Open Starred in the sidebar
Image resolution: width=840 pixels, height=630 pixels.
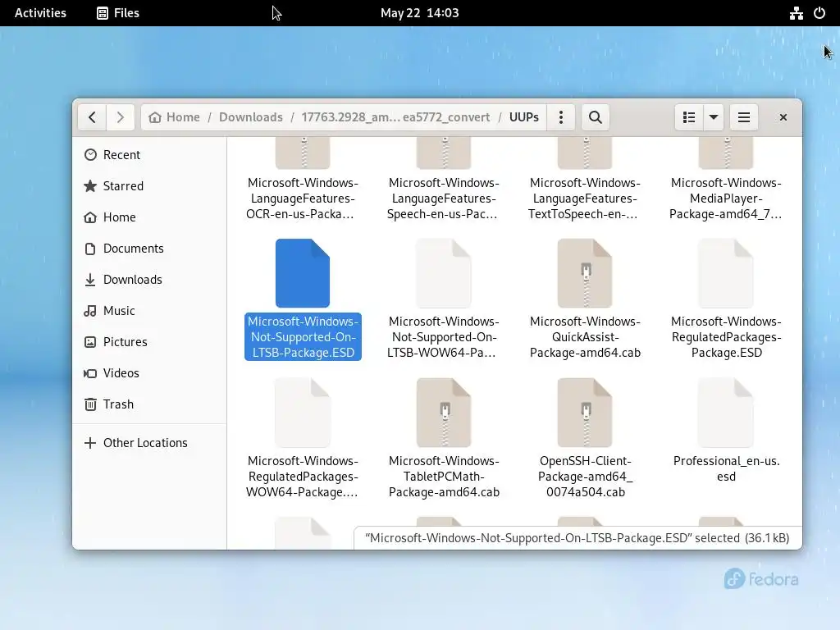(149, 186)
